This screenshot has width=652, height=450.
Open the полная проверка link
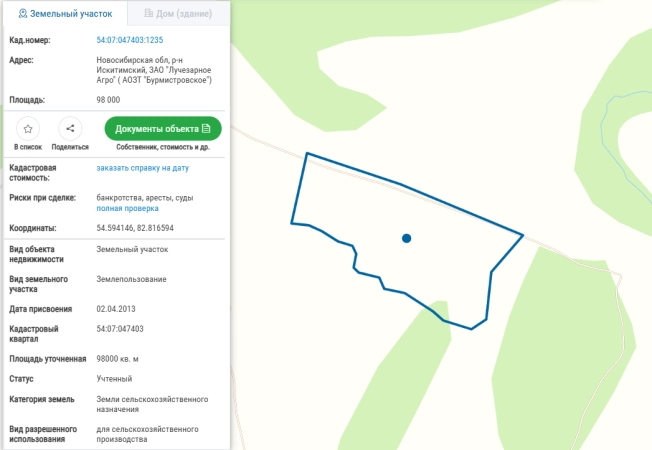[127, 209]
